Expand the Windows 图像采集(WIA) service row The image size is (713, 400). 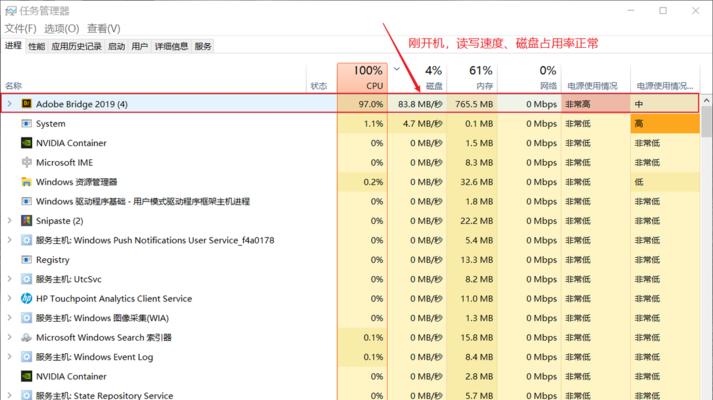click(x=10, y=318)
